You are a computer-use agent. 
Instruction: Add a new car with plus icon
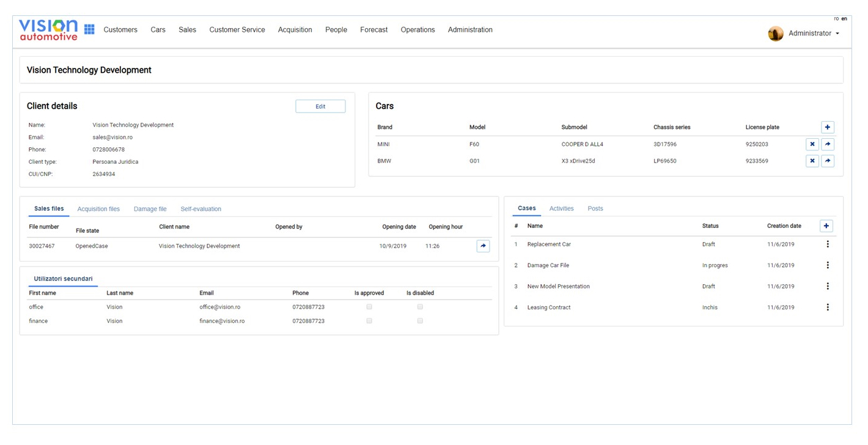coord(828,127)
